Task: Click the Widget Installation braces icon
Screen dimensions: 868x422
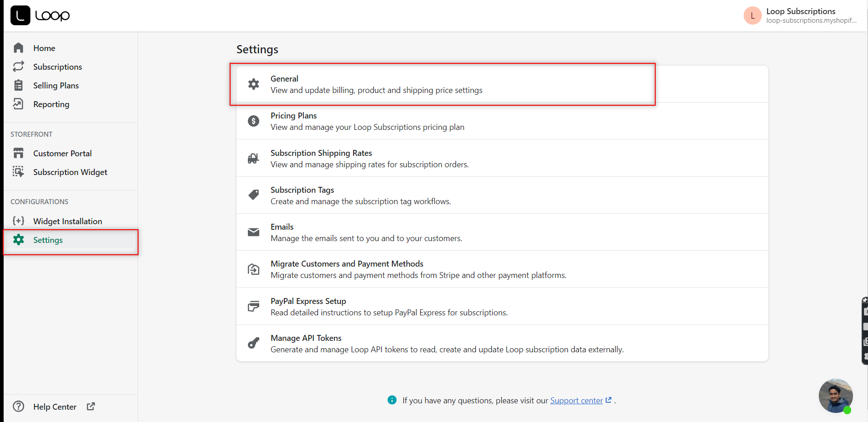Action: (x=18, y=221)
